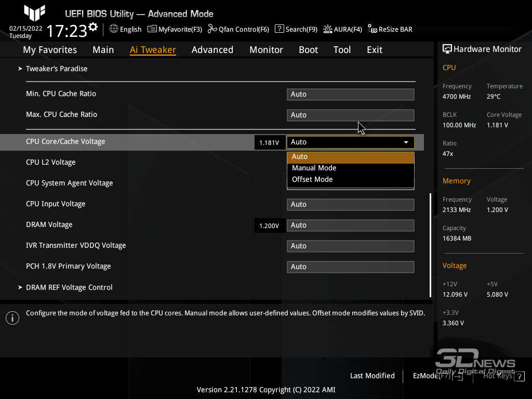Image resolution: width=532 pixels, height=399 pixels.
Task: Choose Offset Mode from the dropdown
Action: click(x=351, y=179)
